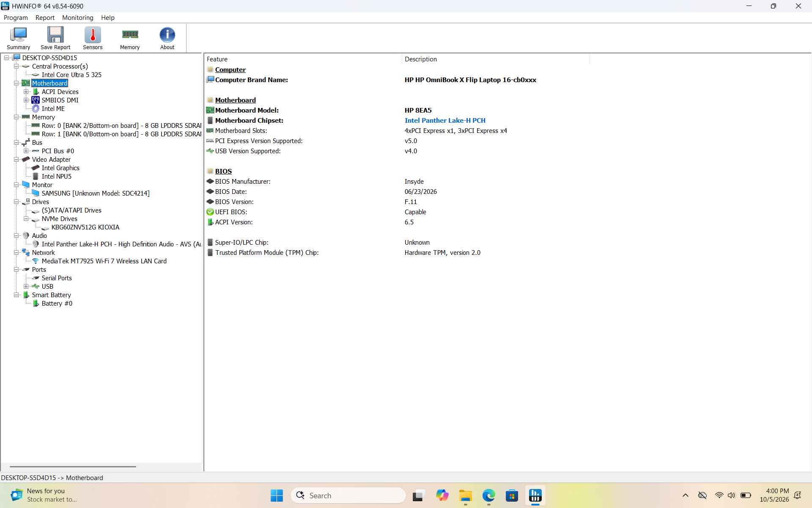Open the Report menu

[x=45, y=18]
